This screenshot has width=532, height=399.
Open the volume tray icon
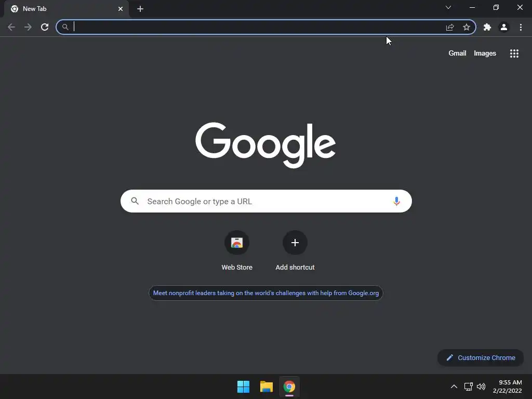coord(481,387)
